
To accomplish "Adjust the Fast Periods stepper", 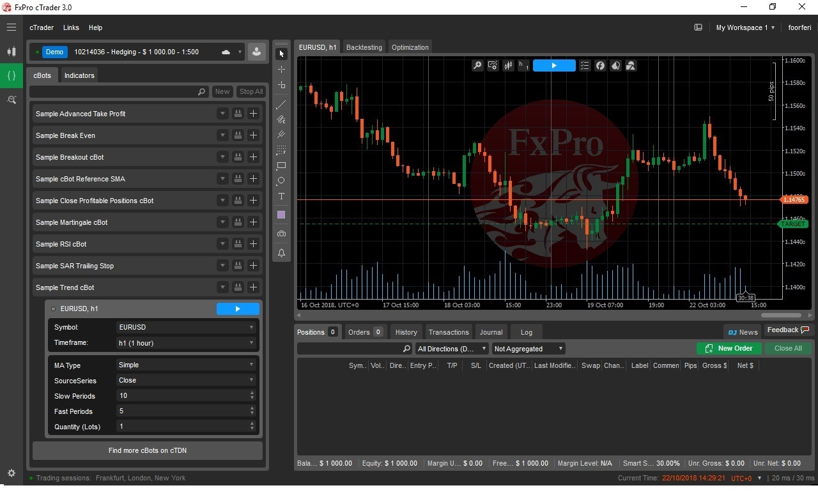I will point(252,411).
